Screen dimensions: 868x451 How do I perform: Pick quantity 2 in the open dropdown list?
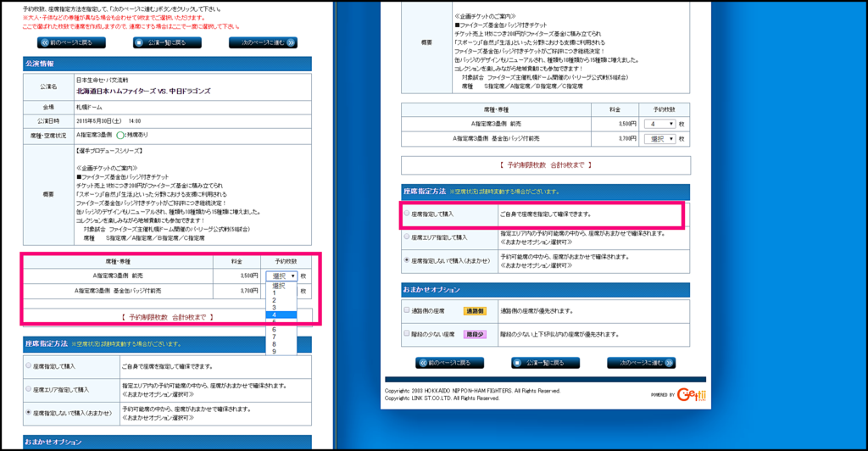(281, 300)
